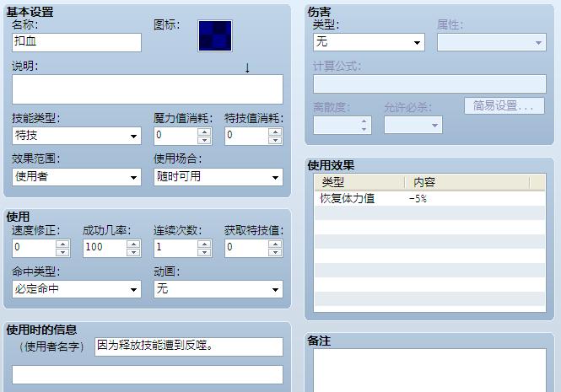The width and height of the screenshot is (561, 392).
Task: Select the 恢复体力值 effect row
Action: pos(429,198)
